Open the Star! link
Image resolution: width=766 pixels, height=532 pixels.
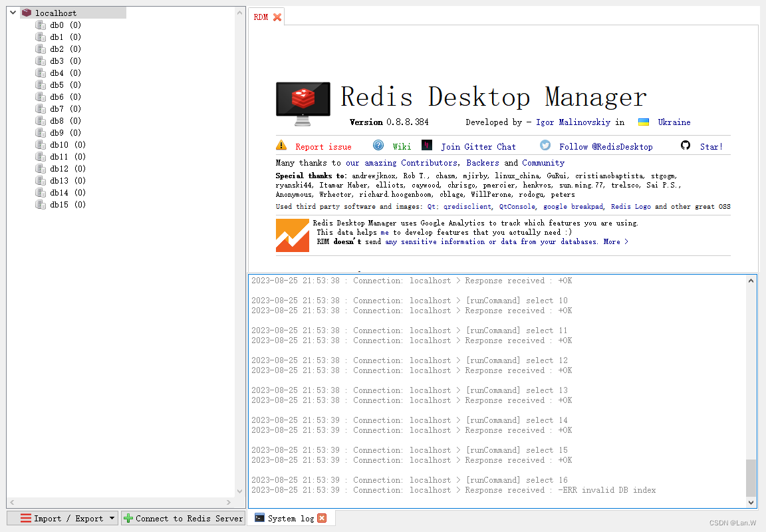711,146
